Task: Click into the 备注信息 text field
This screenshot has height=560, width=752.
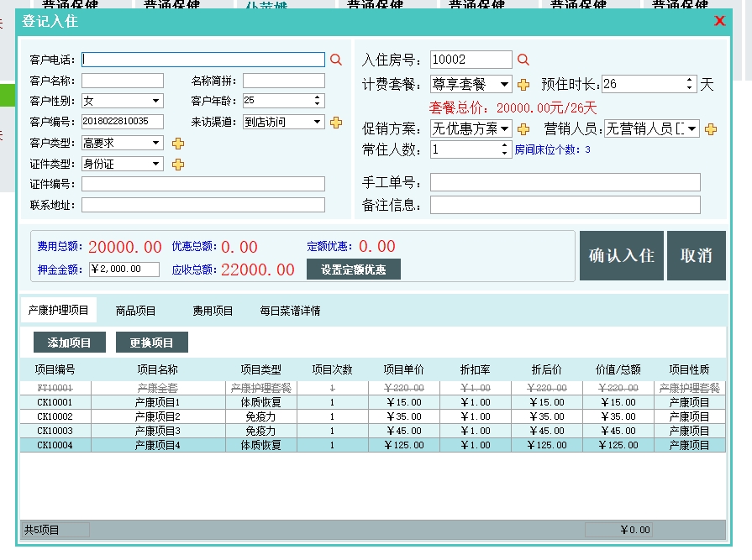Action: coord(565,205)
